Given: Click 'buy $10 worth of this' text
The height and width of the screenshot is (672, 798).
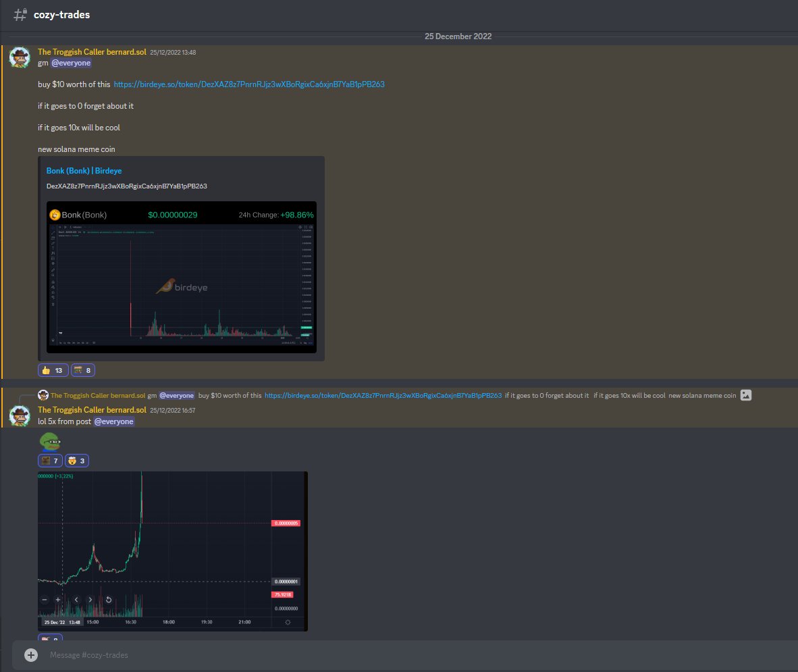Looking at the screenshot, I should point(74,84).
